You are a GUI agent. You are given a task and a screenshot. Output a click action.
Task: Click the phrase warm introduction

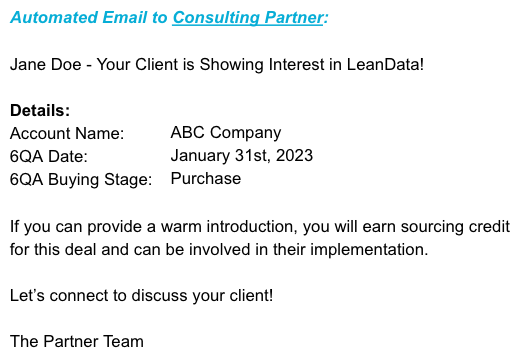tap(229, 227)
